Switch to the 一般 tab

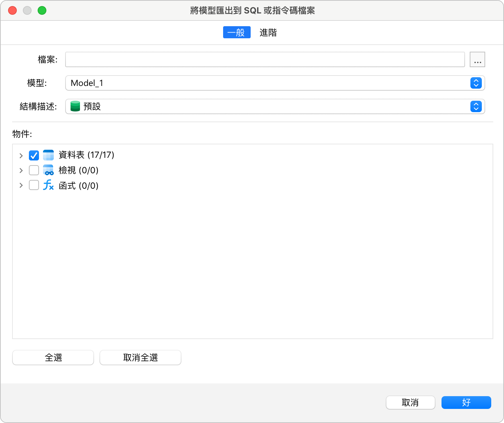237,32
